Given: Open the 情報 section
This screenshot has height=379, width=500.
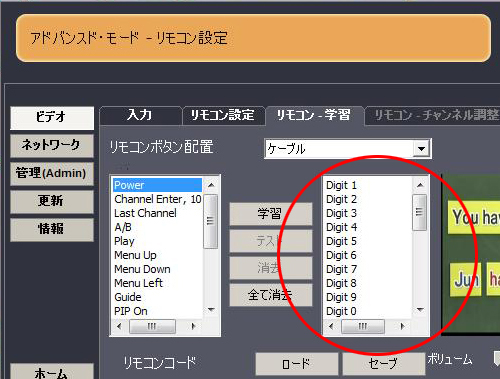Looking at the screenshot, I should tap(52, 230).
